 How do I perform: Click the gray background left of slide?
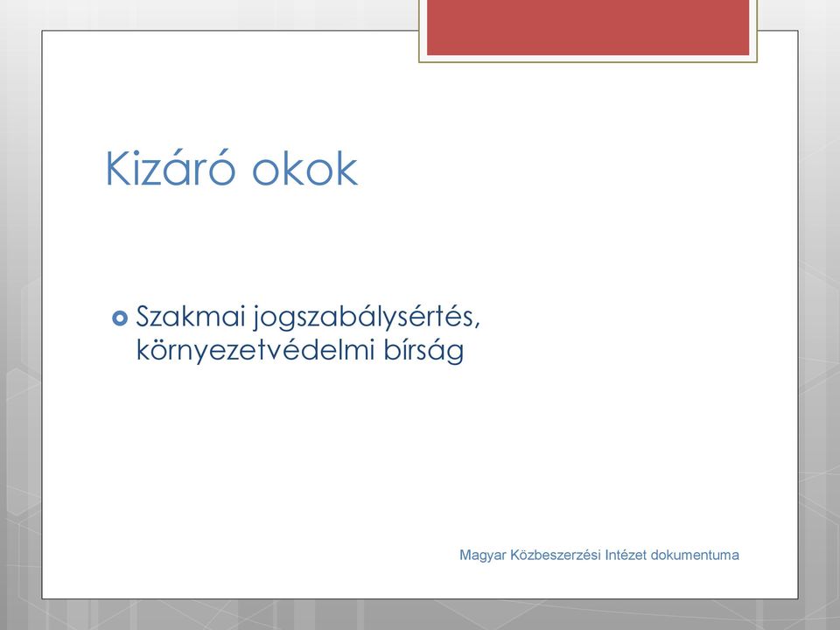[20, 321]
